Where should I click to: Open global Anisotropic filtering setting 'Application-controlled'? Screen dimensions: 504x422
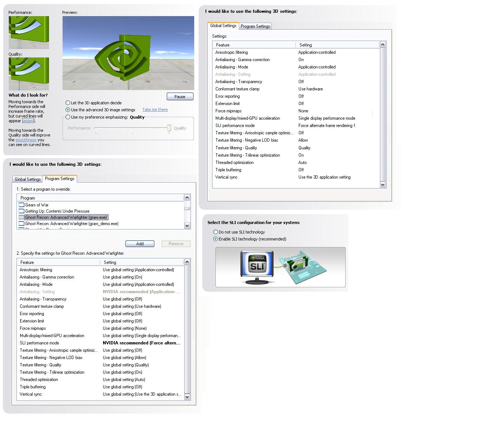coord(317,52)
